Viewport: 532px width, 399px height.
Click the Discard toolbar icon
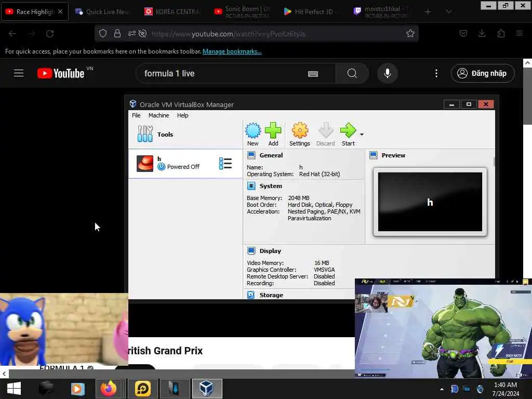coord(325,134)
